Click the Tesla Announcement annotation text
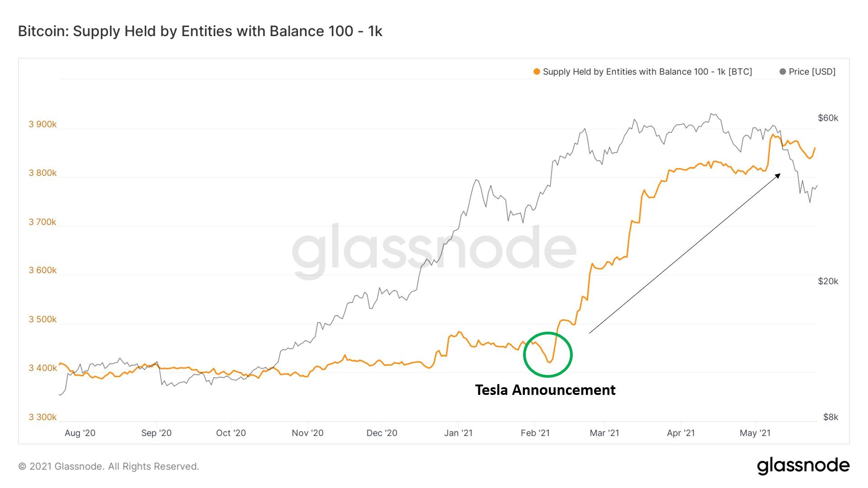 pyautogui.click(x=545, y=390)
